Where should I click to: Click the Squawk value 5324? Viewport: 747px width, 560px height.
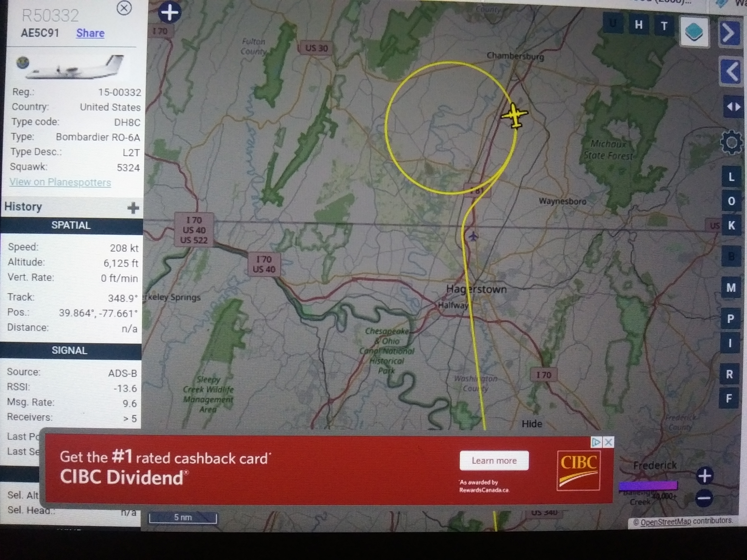[x=128, y=168]
